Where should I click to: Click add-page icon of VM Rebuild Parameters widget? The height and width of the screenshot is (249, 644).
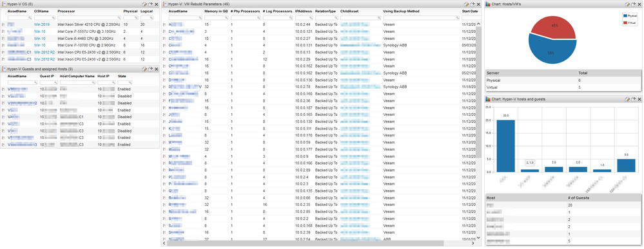pos(473,4)
